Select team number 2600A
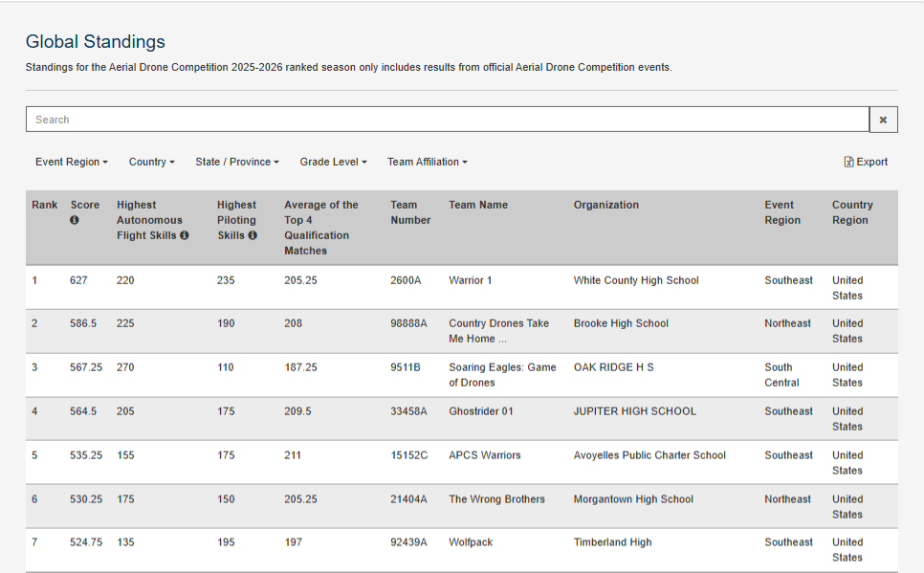The image size is (924, 573). (x=406, y=280)
